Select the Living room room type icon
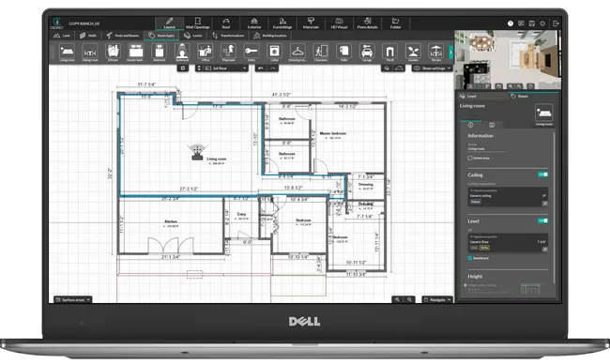 tap(67, 51)
